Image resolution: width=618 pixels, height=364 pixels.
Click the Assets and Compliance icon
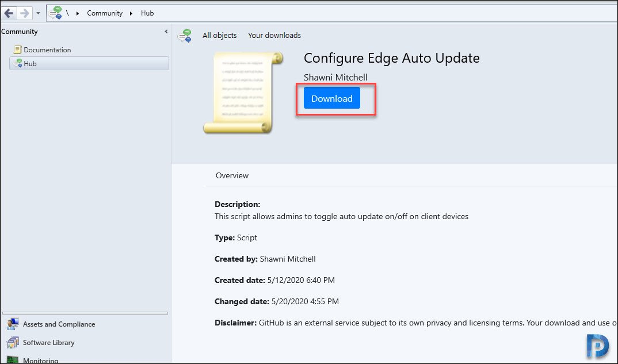coord(13,324)
